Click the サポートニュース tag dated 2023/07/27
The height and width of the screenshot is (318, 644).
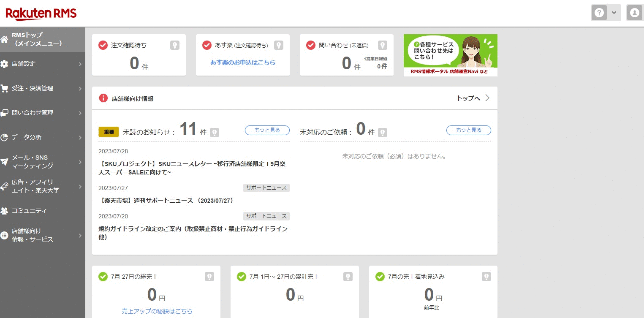coord(266,188)
